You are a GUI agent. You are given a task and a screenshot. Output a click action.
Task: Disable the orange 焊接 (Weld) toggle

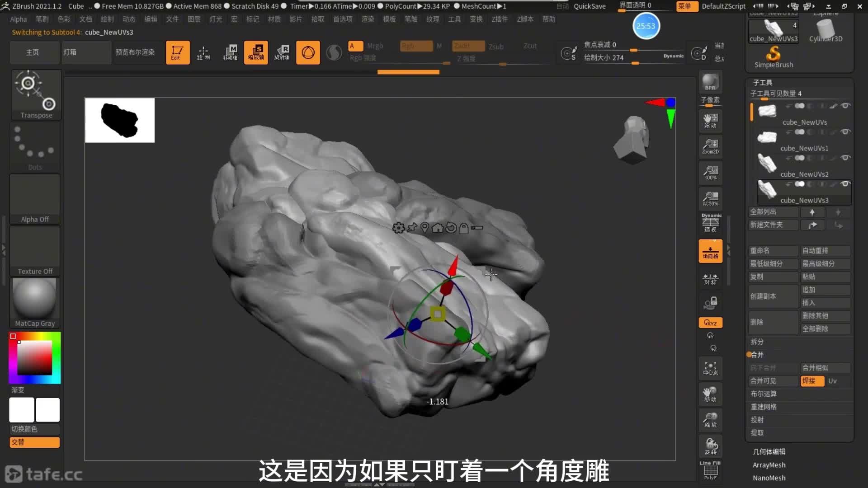[x=812, y=381]
